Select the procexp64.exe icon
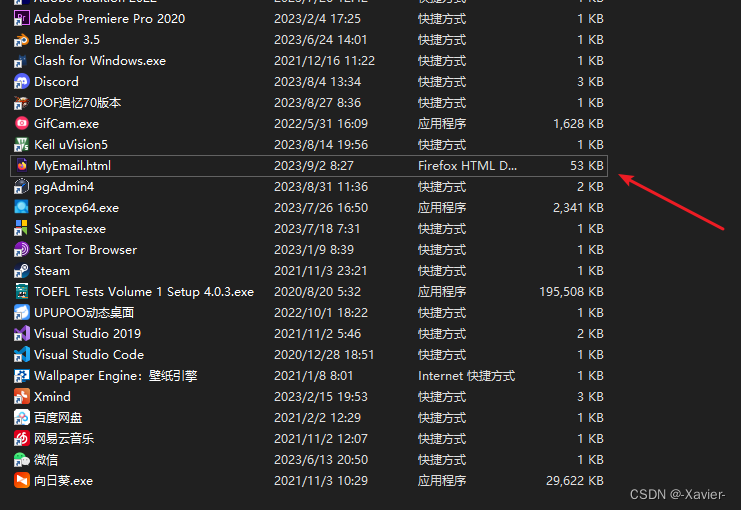Screen dimensions: 741x510 point(21,207)
